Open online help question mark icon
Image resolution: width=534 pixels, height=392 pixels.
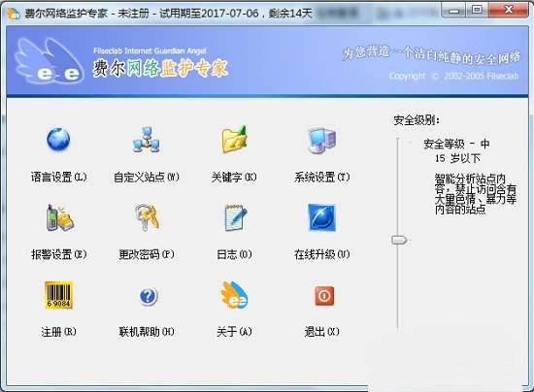pos(149,296)
